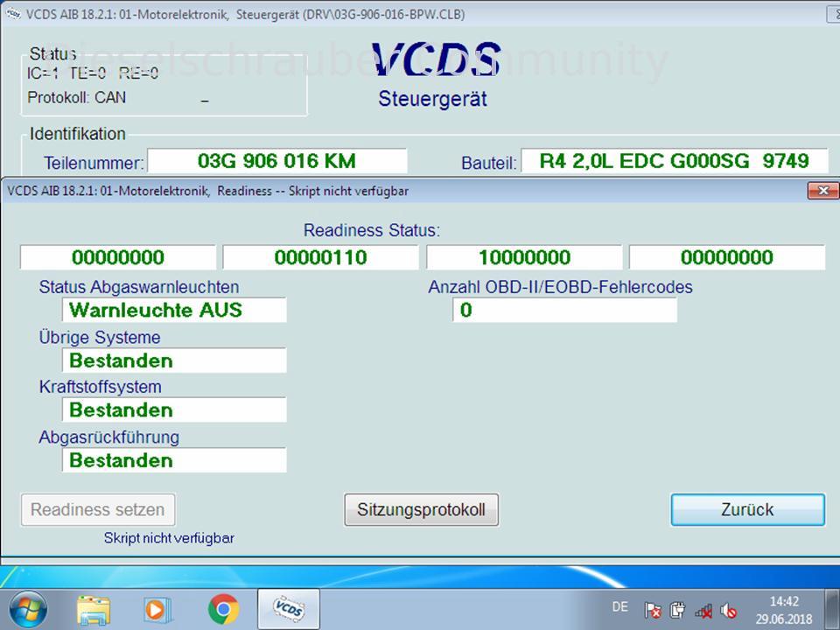
Task: Click the Identifikation group label
Action: pyautogui.click(x=78, y=133)
